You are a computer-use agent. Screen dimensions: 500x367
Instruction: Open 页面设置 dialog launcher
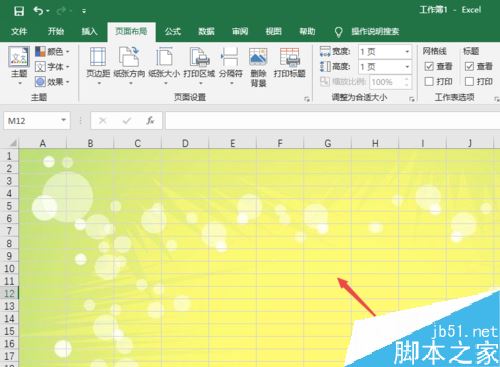(x=307, y=99)
